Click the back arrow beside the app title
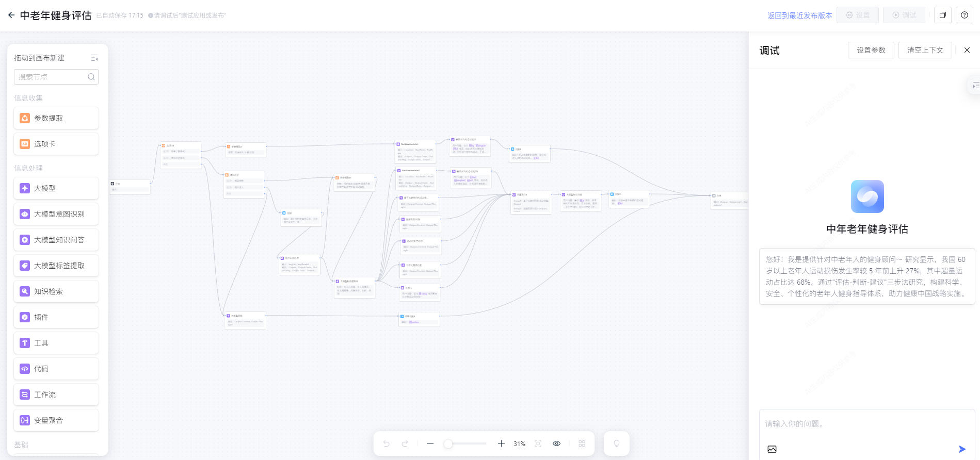 (x=11, y=15)
